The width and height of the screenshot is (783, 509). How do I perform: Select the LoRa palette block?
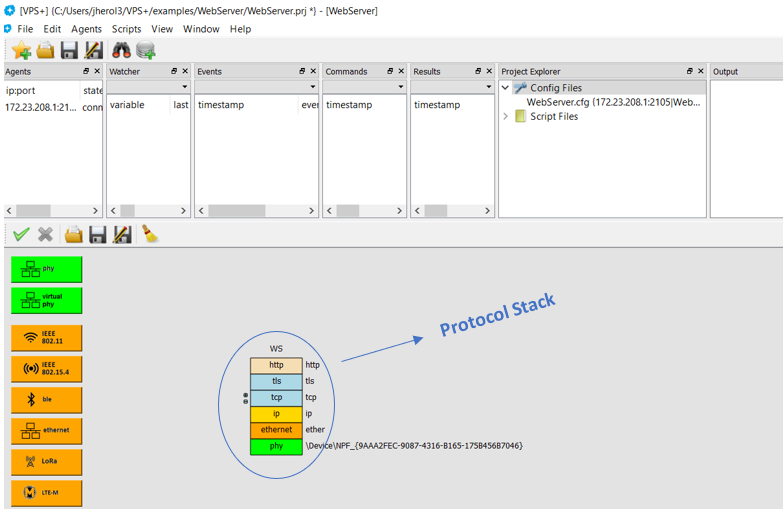[47, 461]
